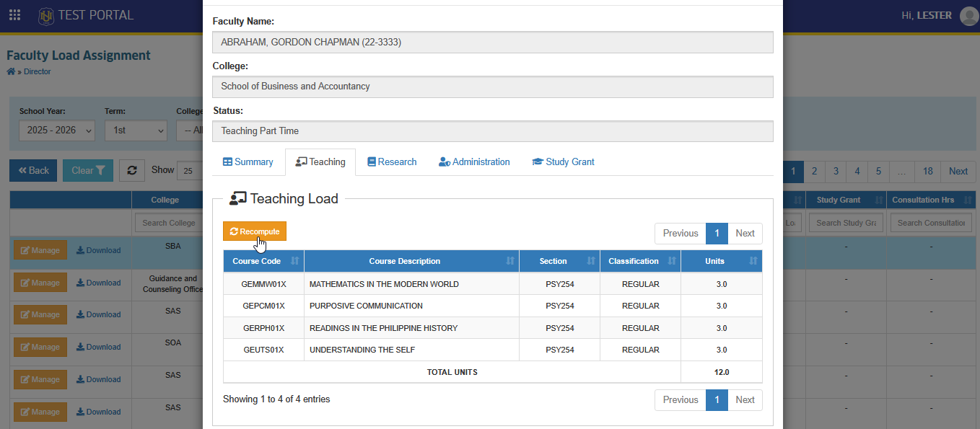
Task: Sort by Classification column arrows
Action: click(672, 261)
